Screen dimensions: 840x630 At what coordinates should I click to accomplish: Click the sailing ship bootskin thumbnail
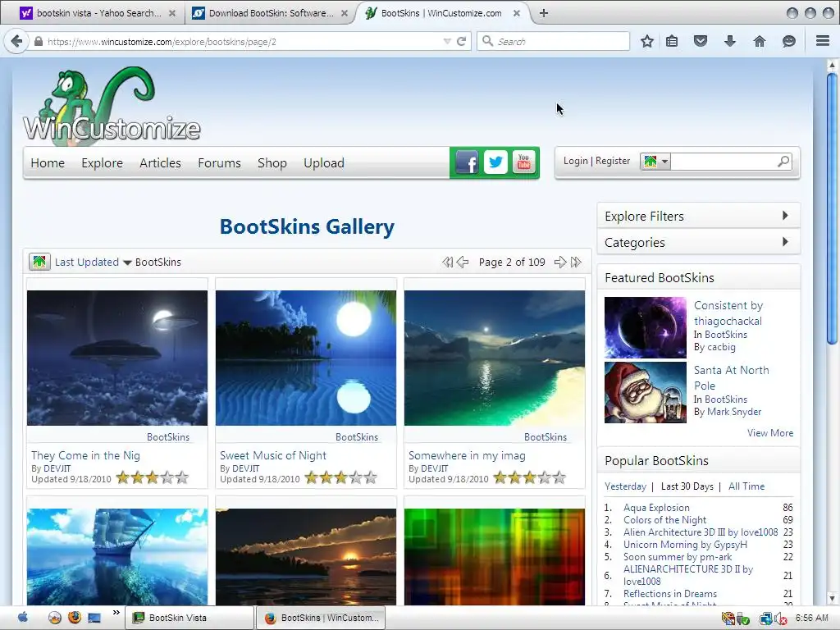(x=117, y=557)
